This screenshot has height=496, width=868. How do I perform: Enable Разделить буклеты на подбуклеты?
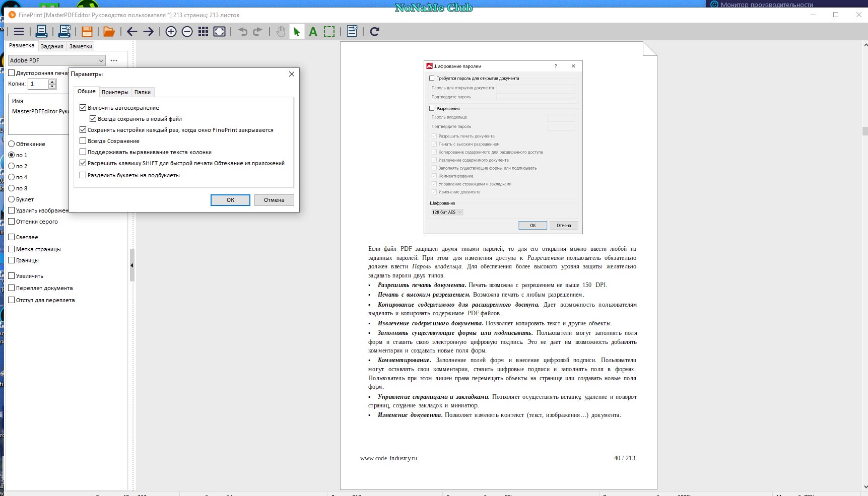pos(83,175)
